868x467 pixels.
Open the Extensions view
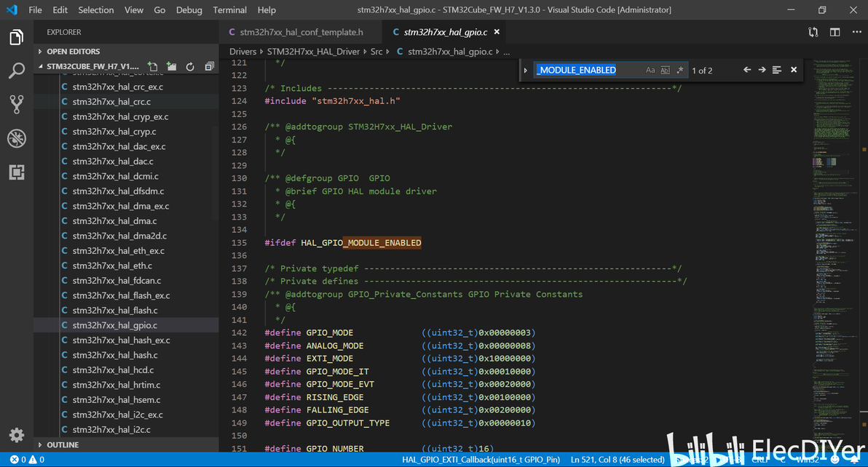pyautogui.click(x=16, y=172)
